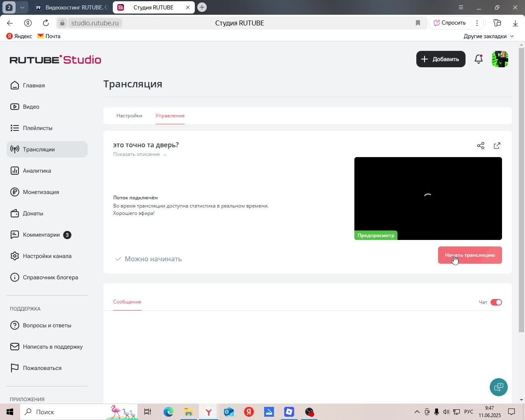
Task: Select Трансляции in sidebar
Action: coord(47,149)
